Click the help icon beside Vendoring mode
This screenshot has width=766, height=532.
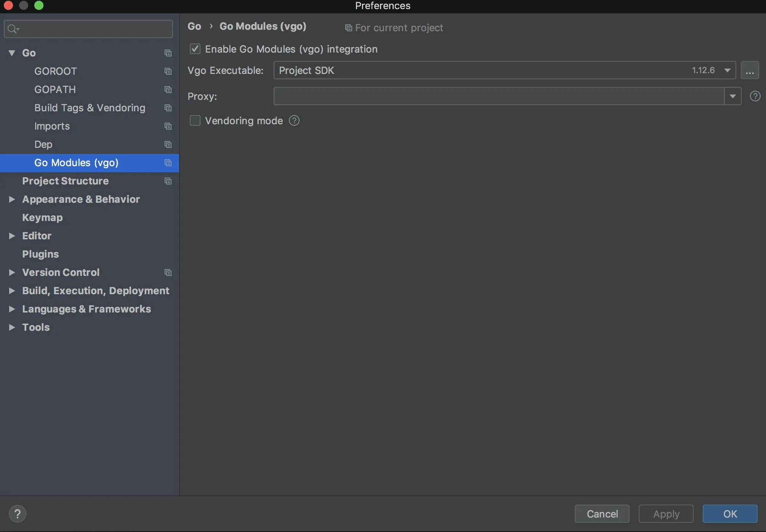[294, 121]
